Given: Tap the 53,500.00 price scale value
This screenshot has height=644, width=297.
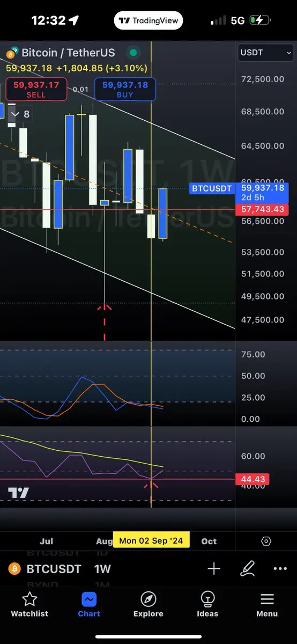Looking at the screenshot, I should point(263,252).
